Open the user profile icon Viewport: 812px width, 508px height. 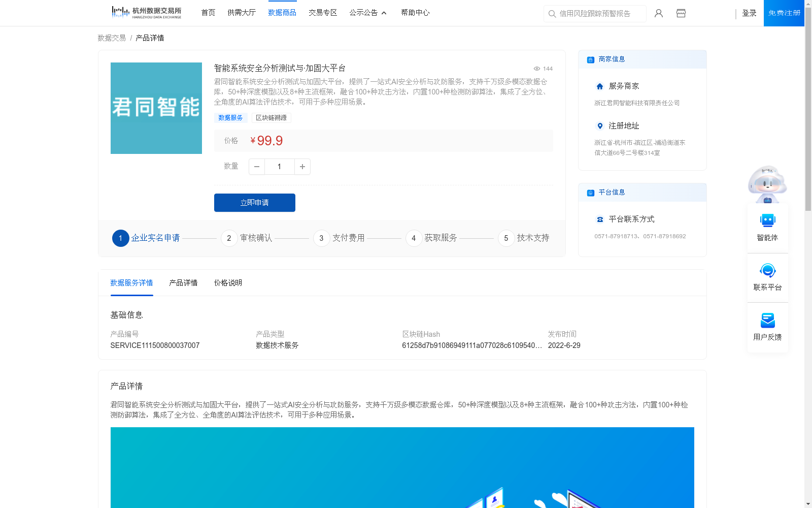(x=659, y=13)
